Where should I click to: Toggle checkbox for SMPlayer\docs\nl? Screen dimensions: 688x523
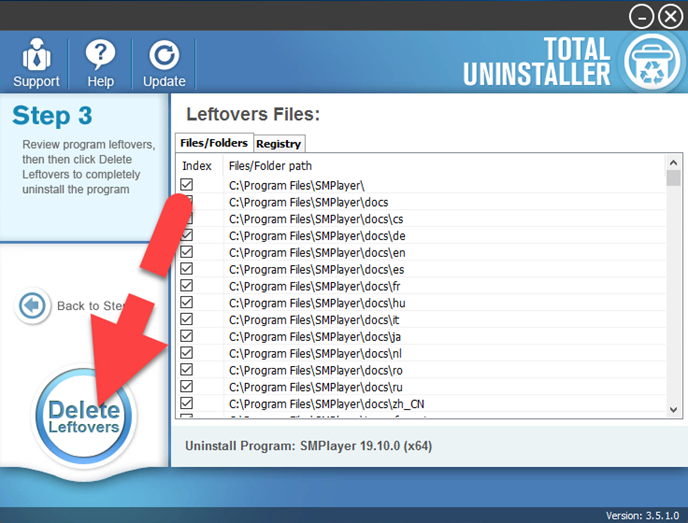tap(186, 353)
